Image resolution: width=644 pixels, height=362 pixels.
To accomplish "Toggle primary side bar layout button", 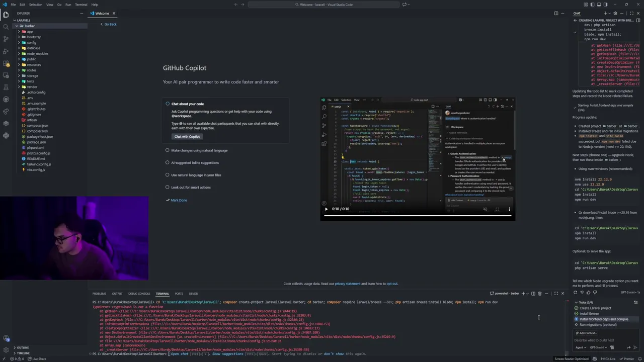I will pyautogui.click(x=593, y=5).
